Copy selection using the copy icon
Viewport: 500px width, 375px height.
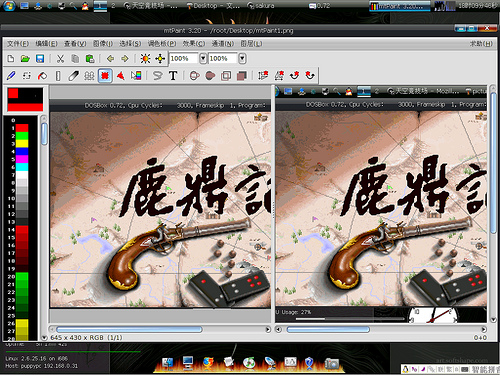click(75, 59)
